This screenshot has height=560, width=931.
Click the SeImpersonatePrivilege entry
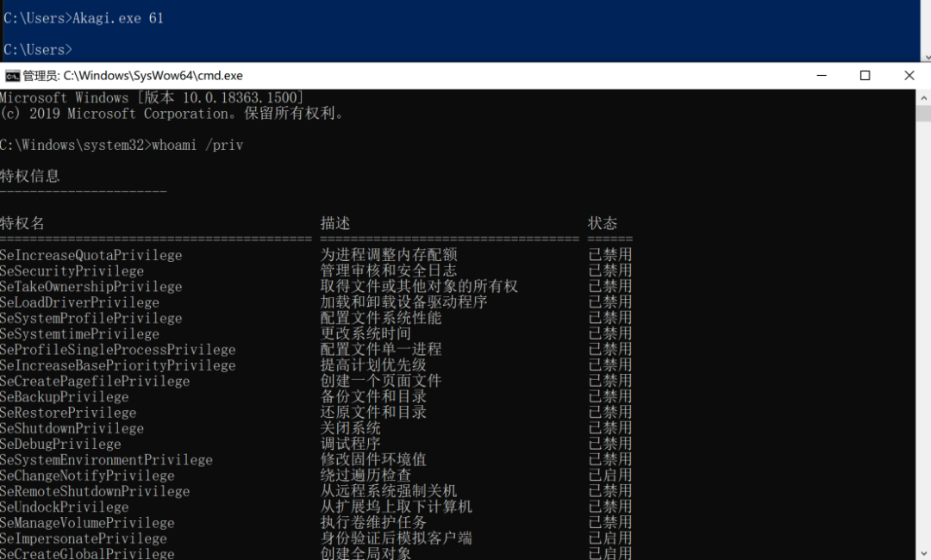(83, 538)
